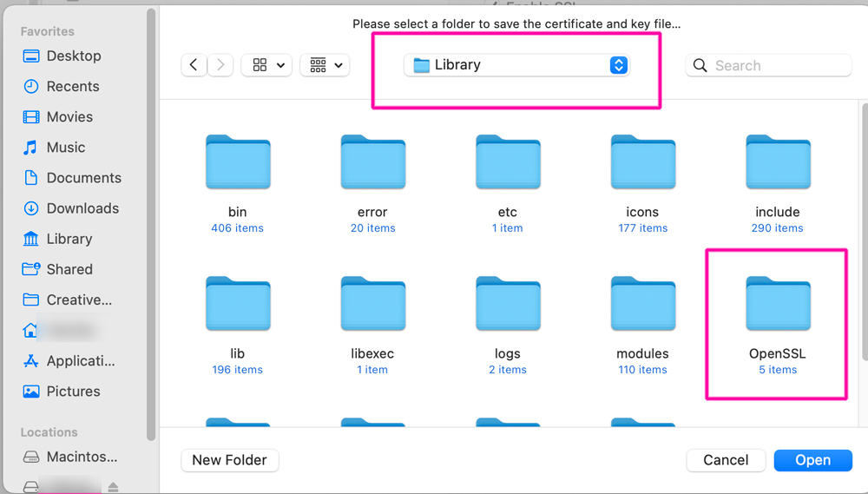Click the sidebar vertical scrollbar
The image size is (868, 494).
(151, 217)
